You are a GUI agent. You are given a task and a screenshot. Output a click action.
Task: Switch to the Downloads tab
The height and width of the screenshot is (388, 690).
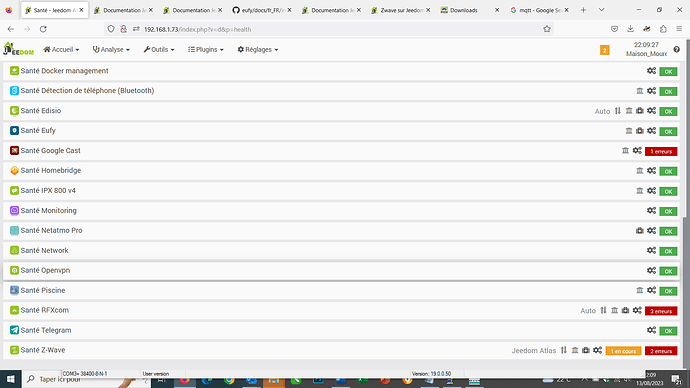[469, 10]
